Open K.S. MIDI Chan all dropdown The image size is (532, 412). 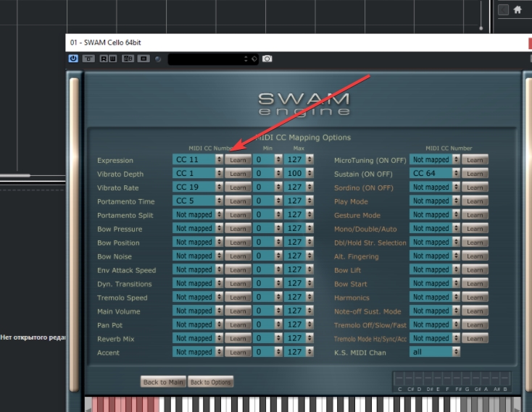click(x=435, y=352)
